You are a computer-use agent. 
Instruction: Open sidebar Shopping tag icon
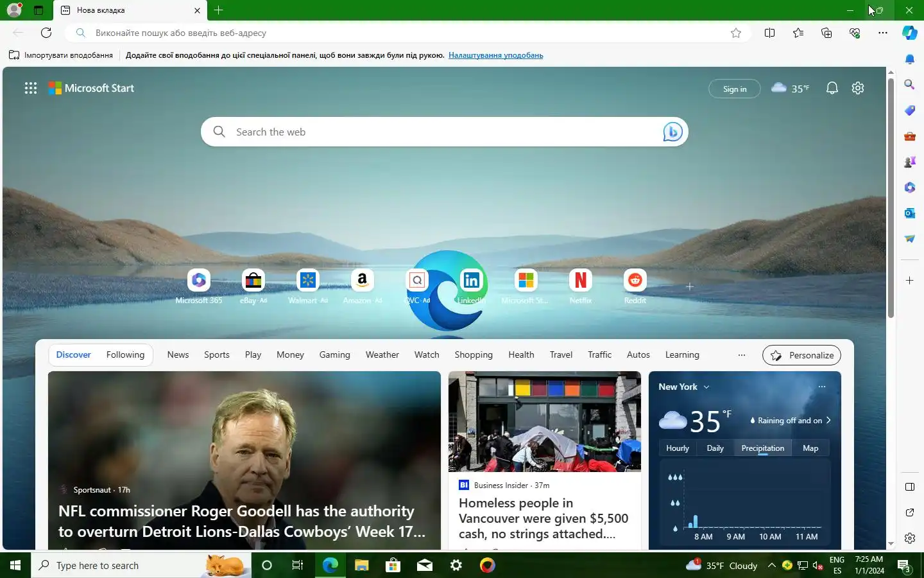point(910,110)
